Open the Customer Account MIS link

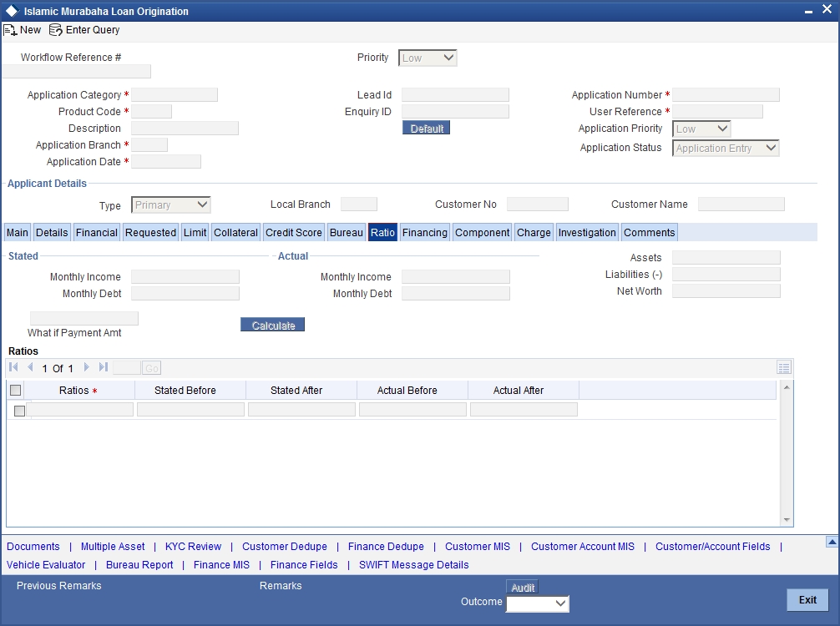(582, 546)
